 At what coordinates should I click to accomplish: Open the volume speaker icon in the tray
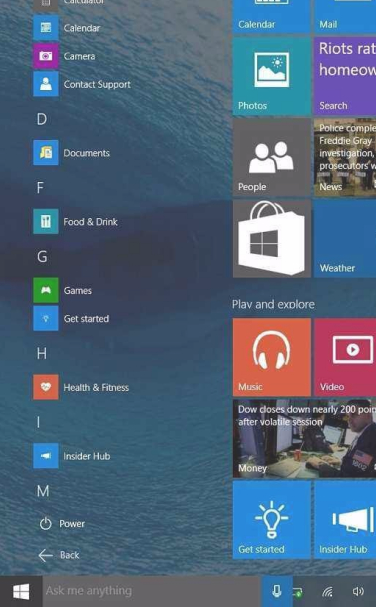click(x=358, y=591)
